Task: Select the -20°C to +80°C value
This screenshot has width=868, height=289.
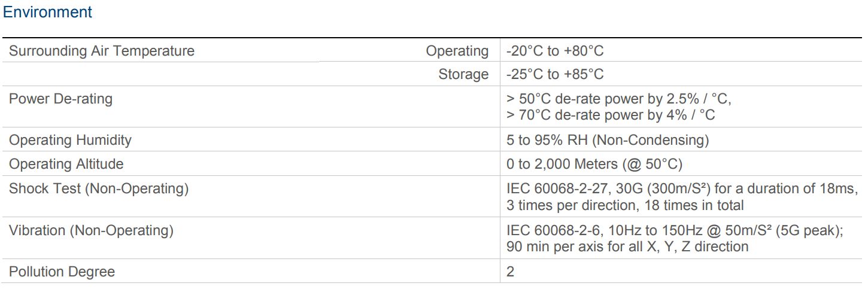Action: (x=555, y=51)
